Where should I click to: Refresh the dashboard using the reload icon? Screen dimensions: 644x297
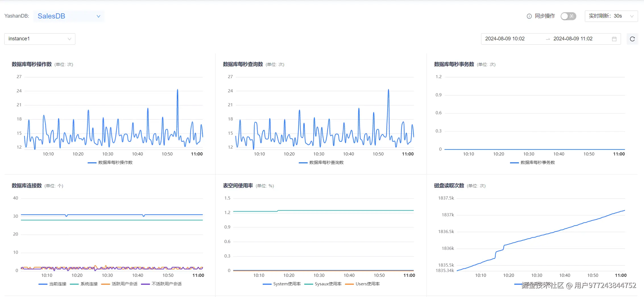point(632,39)
